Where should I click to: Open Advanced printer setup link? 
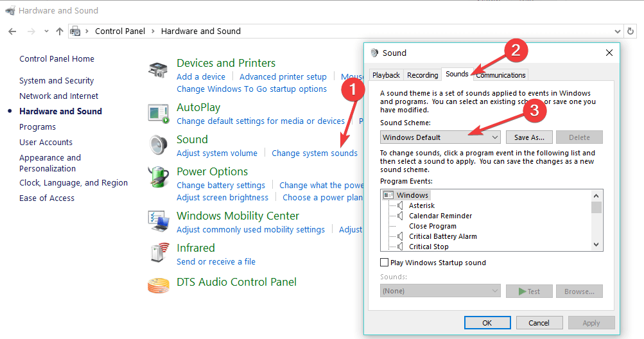tap(283, 77)
